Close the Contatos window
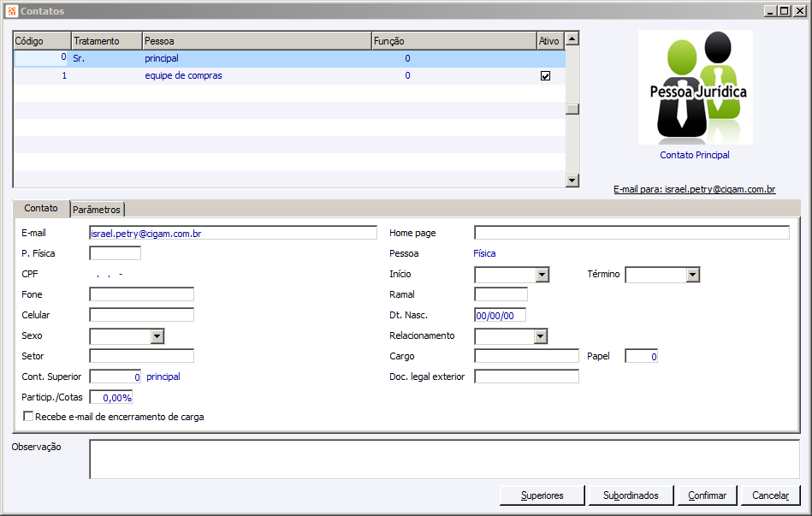 click(801, 11)
